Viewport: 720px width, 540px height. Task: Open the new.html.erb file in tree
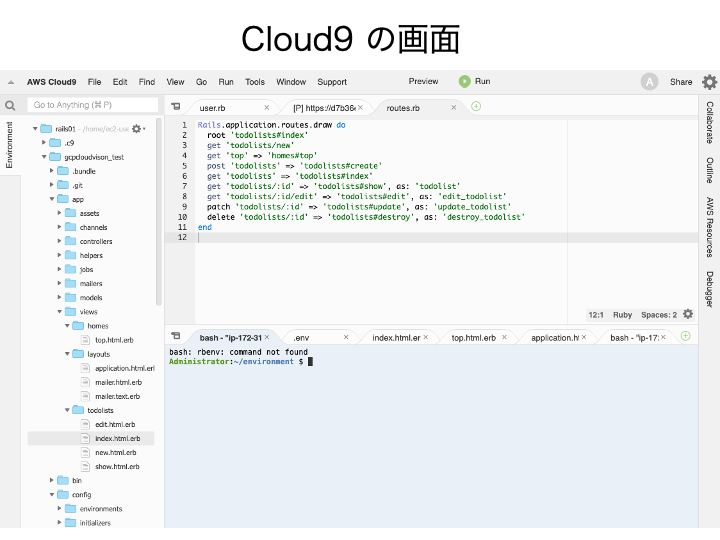pyautogui.click(x=116, y=453)
